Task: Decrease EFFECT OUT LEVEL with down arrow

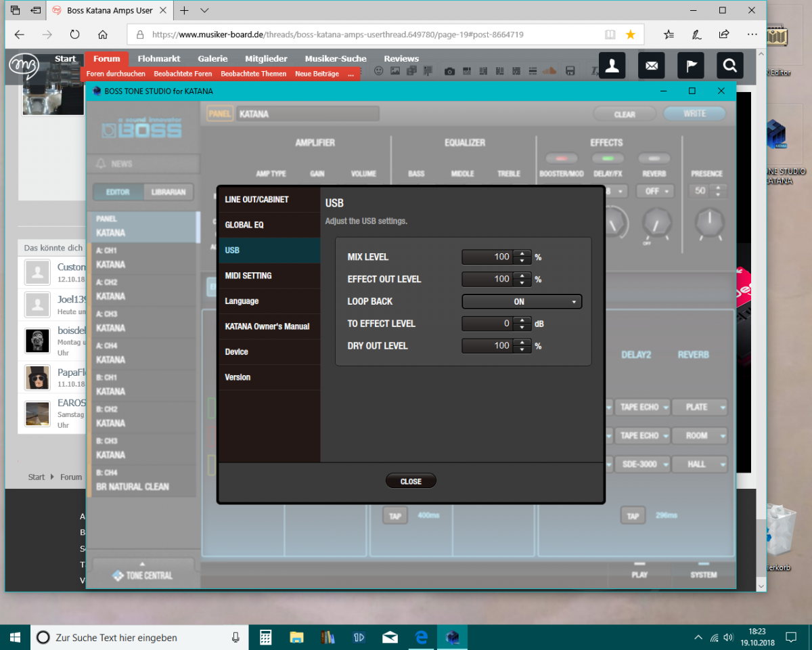Action: point(522,282)
